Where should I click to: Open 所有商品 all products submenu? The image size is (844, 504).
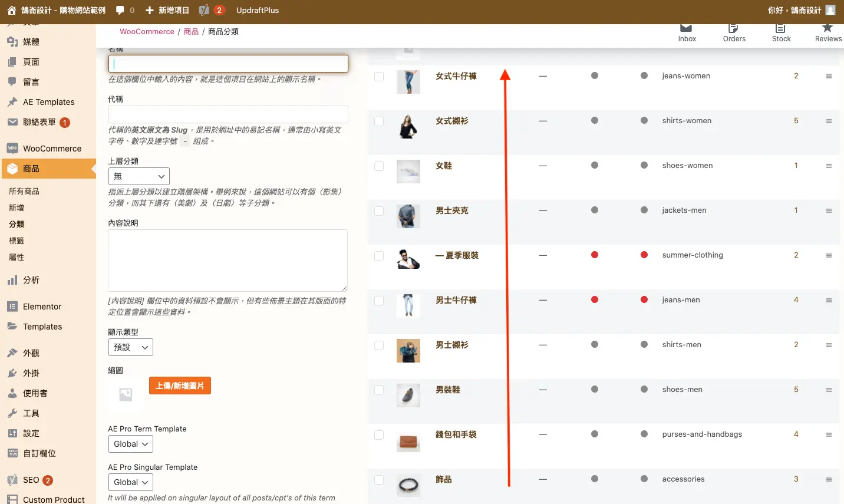click(x=24, y=191)
